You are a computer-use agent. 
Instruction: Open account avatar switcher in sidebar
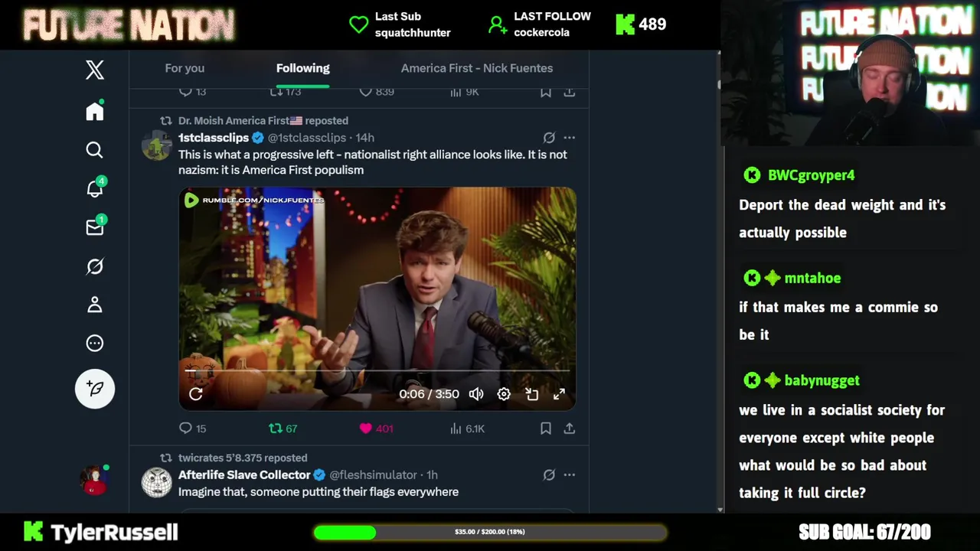click(95, 480)
